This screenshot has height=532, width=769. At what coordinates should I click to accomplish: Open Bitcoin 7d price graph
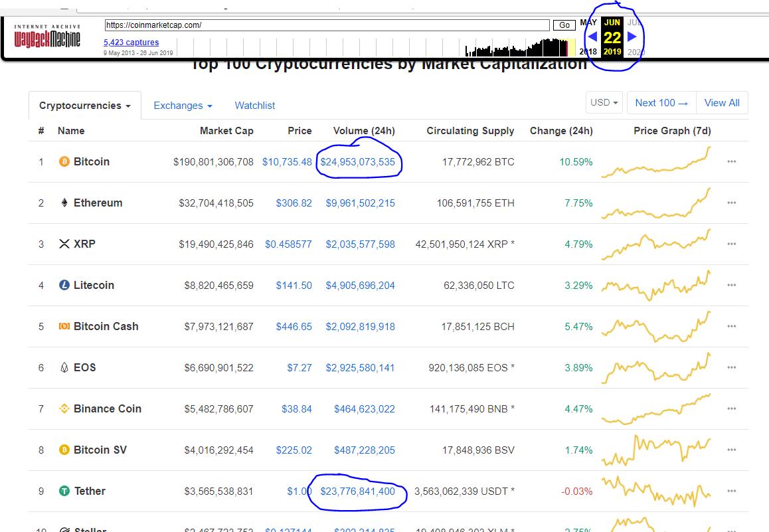point(656,162)
